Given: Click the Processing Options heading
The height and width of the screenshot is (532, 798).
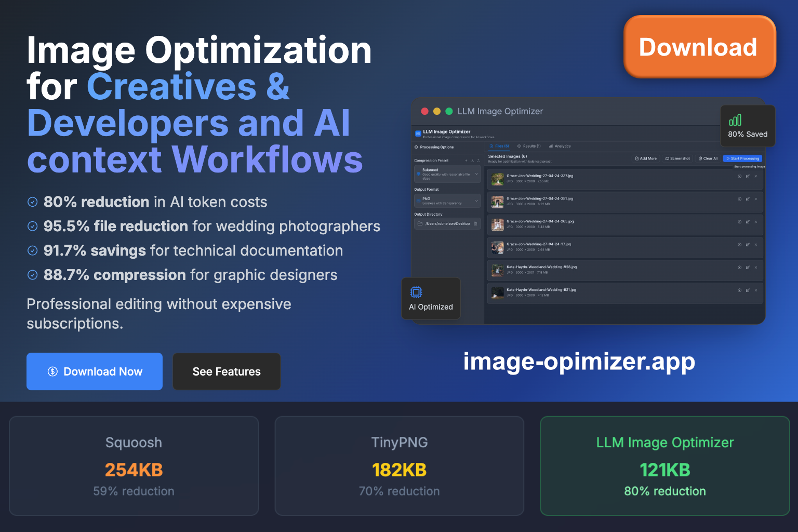Looking at the screenshot, I should tap(437, 147).
